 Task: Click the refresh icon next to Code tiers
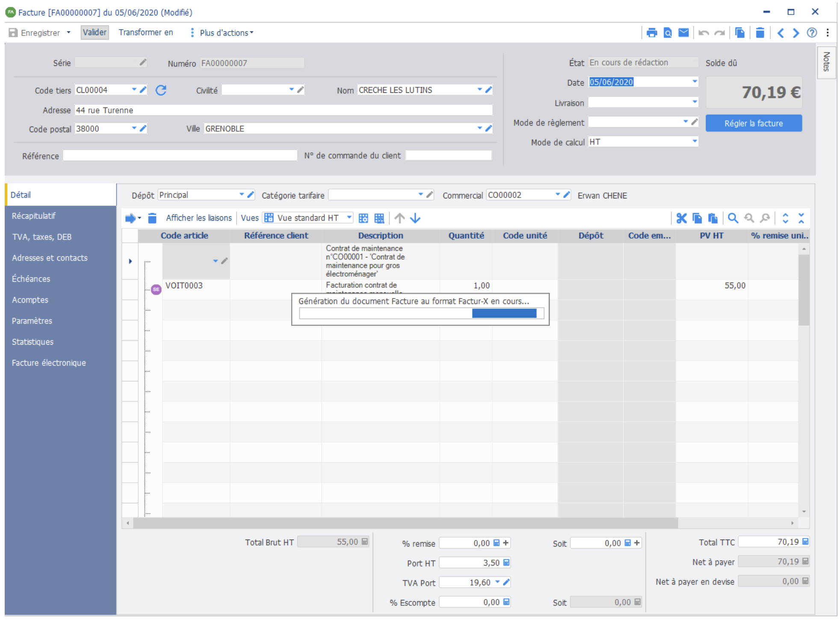click(x=161, y=90)
